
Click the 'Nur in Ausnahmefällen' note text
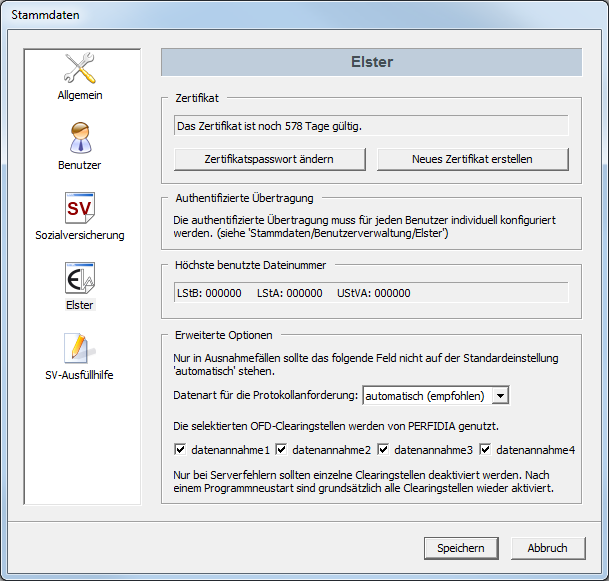point(366,364)
